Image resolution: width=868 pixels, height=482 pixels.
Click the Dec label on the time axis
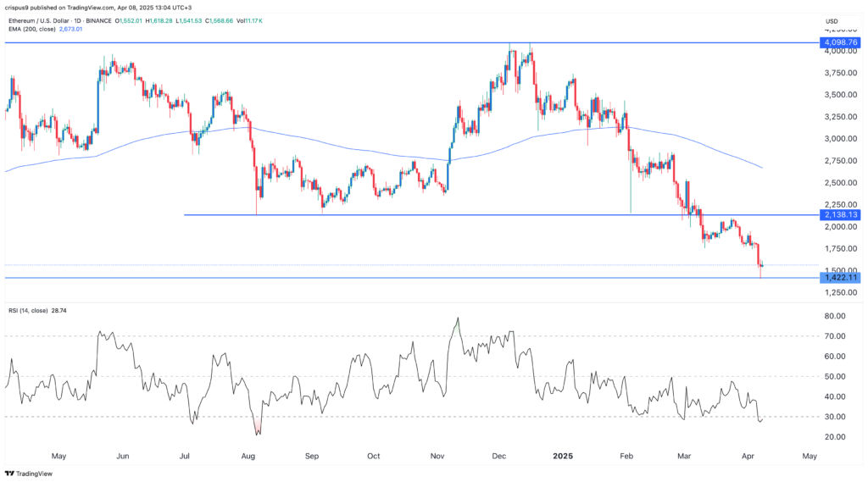pos(499,456)
